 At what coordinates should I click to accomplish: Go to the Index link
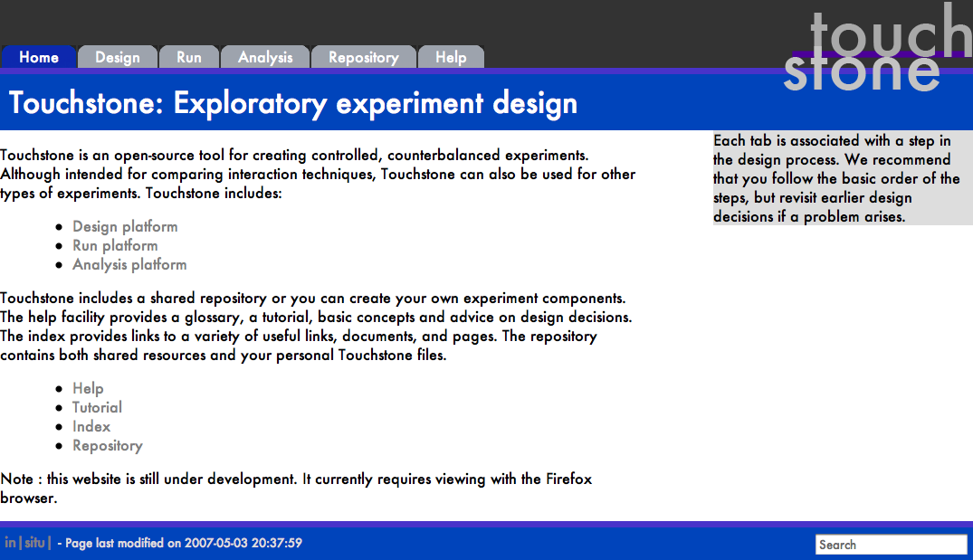(91, 426)
